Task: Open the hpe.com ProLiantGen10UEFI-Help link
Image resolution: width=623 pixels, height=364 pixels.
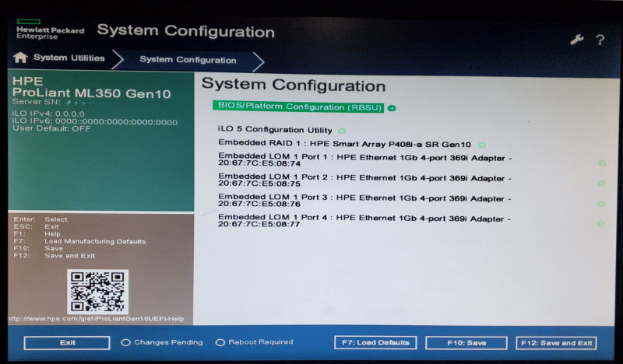Action: [x=96, y=319]
